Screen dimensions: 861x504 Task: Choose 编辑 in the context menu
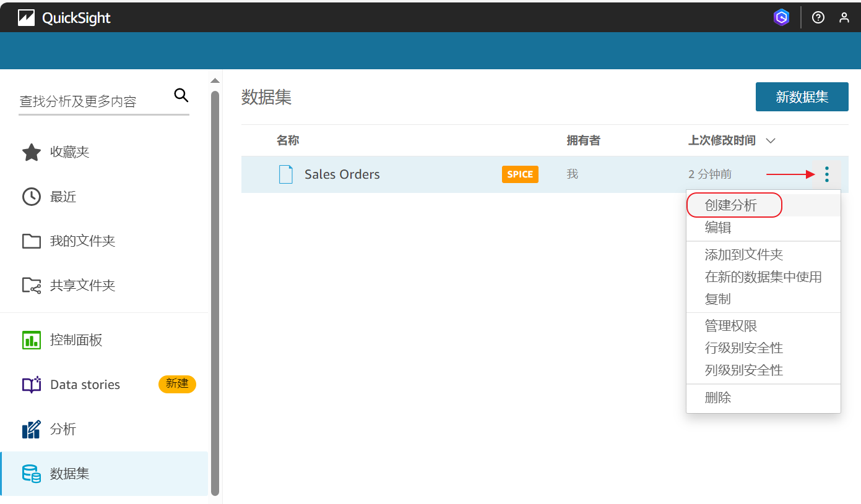pos(718,228)
